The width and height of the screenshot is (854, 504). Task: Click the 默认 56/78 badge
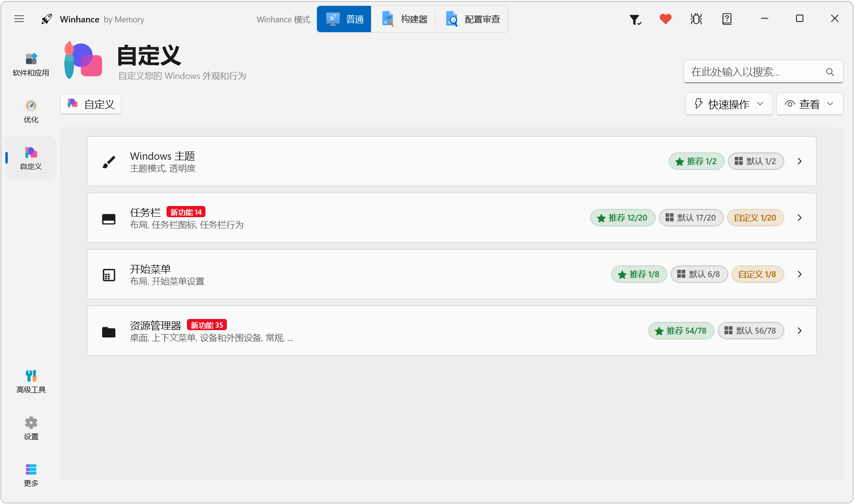tap(751, 331)
